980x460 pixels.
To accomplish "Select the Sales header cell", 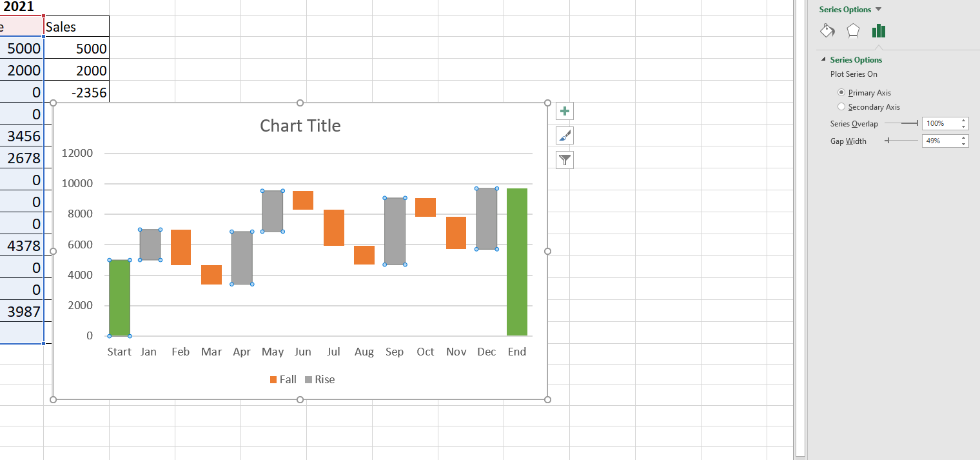I will 76,27.
